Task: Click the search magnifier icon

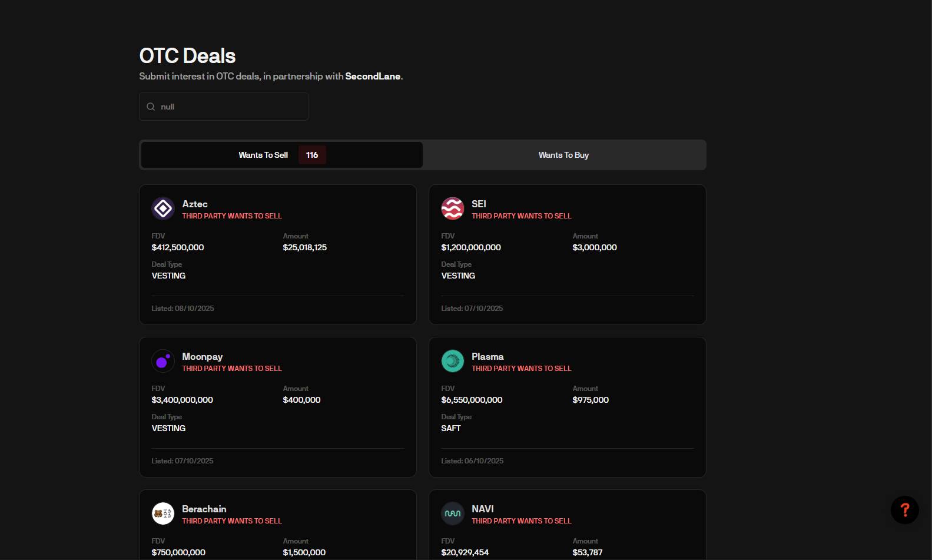Action: click(x=151, y=107)
